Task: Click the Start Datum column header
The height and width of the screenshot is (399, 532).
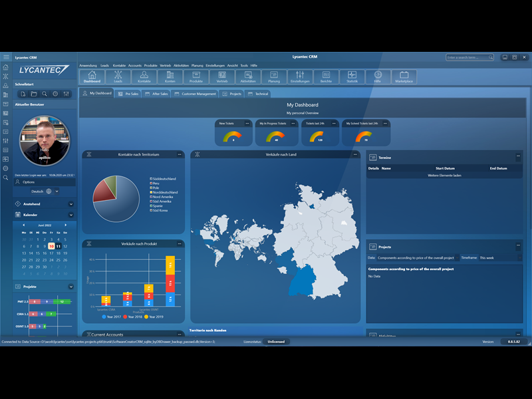Action: (x=445, y=168)
